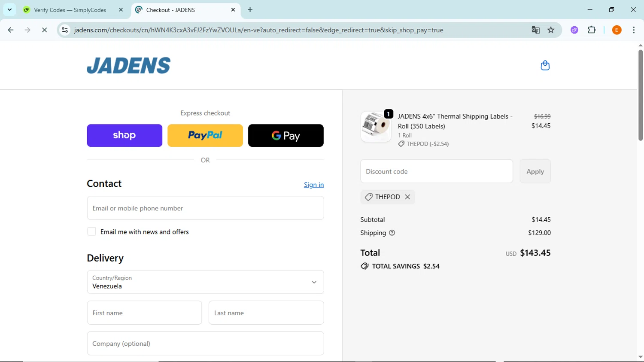644x362 pixels.
Task: Click the scrollbar down arrow
Action: tap(640, 357)
